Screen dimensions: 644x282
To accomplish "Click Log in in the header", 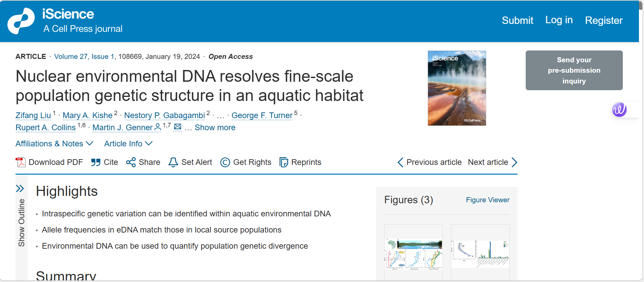I will point(559,20).
